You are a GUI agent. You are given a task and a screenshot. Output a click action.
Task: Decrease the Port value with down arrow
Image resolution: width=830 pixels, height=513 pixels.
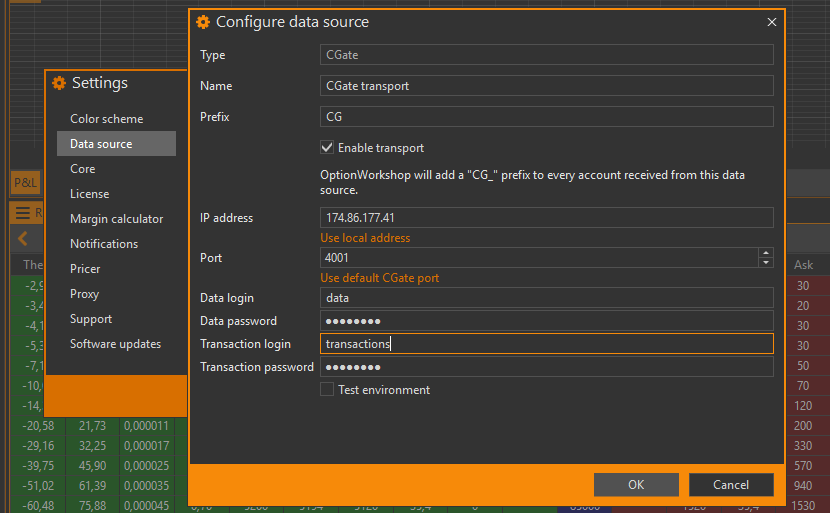pyautogui.click(x=765, y=263)
